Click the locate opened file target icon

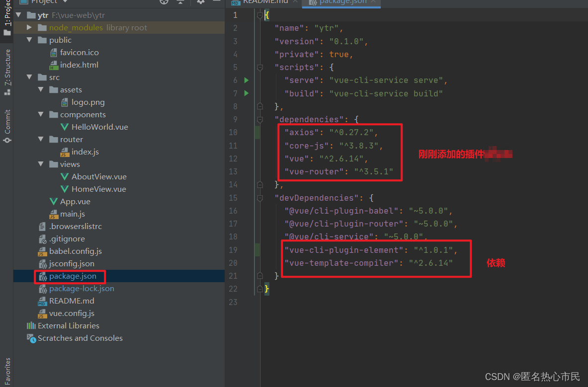pyautogui.click(x=164, y=2)
